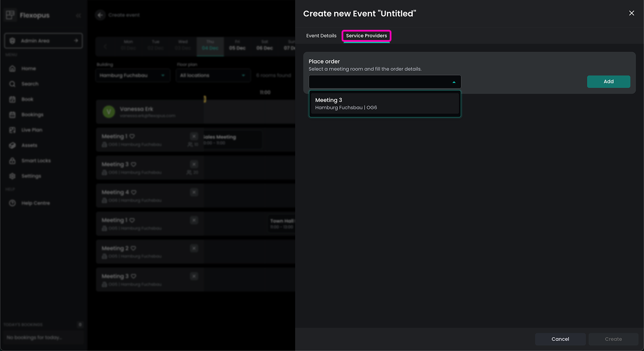Choose Meeting 3 option from dropdown list
The image size is (644, 351).
point(385,104)
